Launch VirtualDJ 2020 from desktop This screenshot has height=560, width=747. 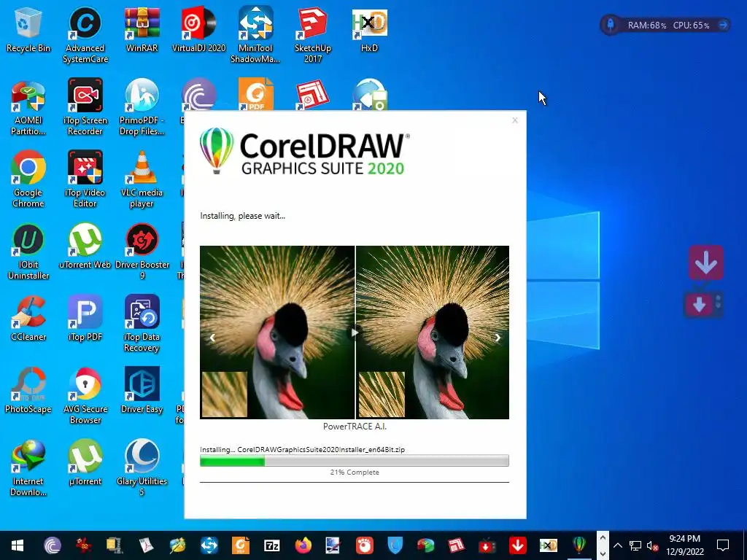198,31
